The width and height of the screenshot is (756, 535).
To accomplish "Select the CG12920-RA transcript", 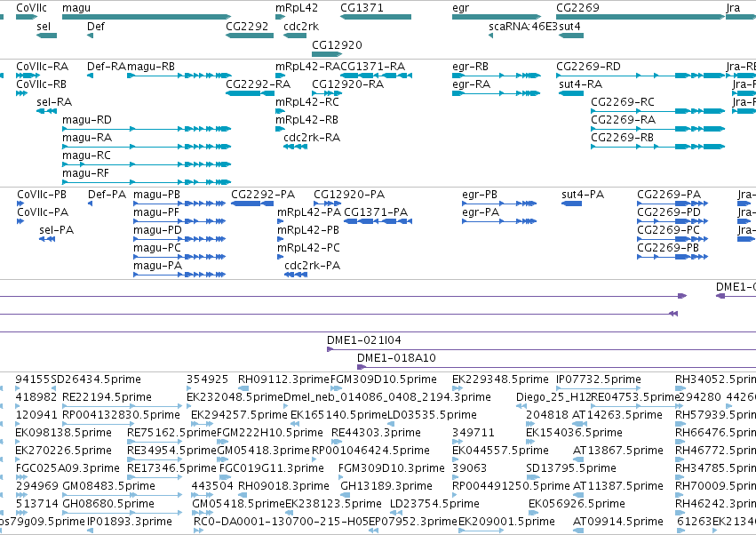I will (327, 93).
